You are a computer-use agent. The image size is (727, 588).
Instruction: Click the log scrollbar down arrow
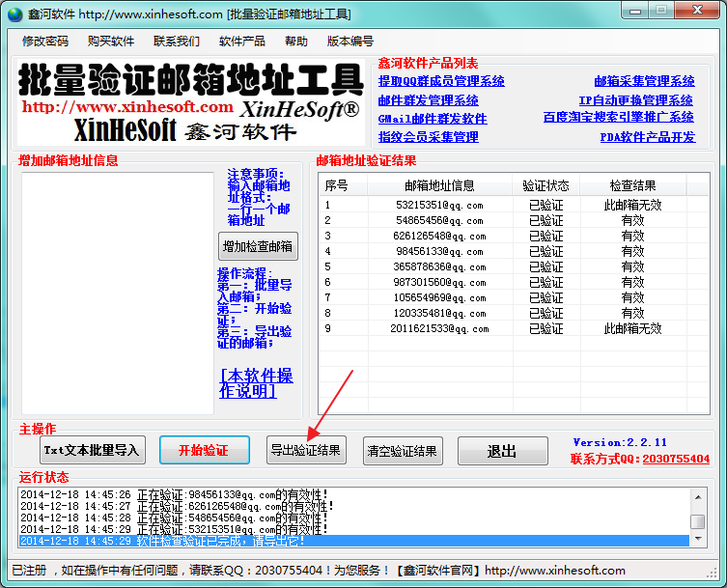coord(698,539)
